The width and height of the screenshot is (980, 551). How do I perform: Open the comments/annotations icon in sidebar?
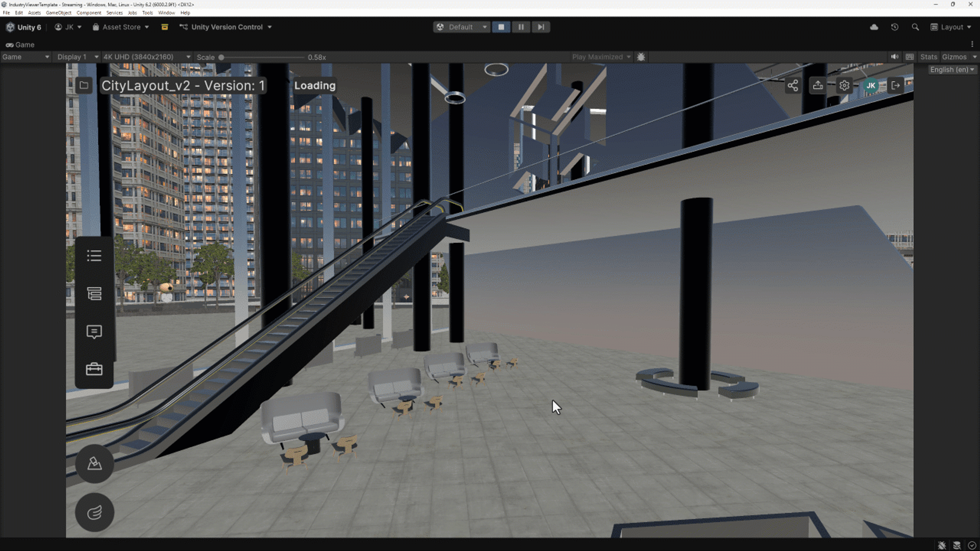tap(94, 332)
